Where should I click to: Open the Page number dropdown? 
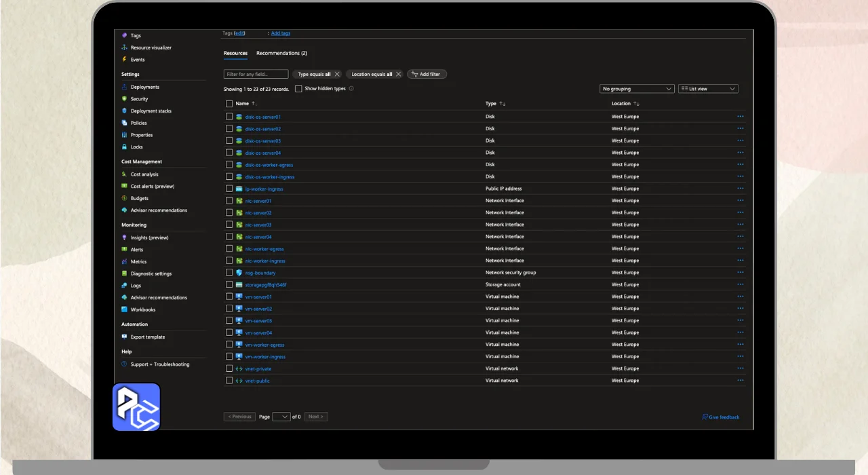(281, 417)
